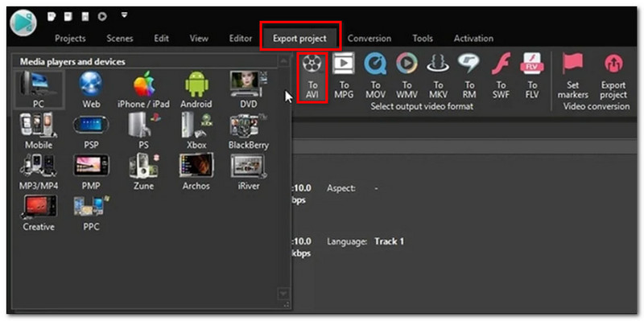Open the Activation tab

click(x=473, y=39)
